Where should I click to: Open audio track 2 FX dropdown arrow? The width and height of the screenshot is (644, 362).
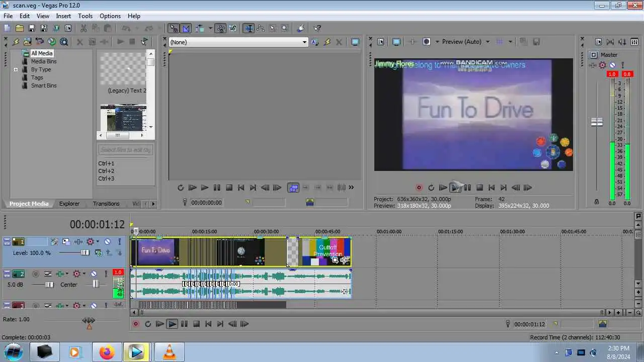point(84,274)
